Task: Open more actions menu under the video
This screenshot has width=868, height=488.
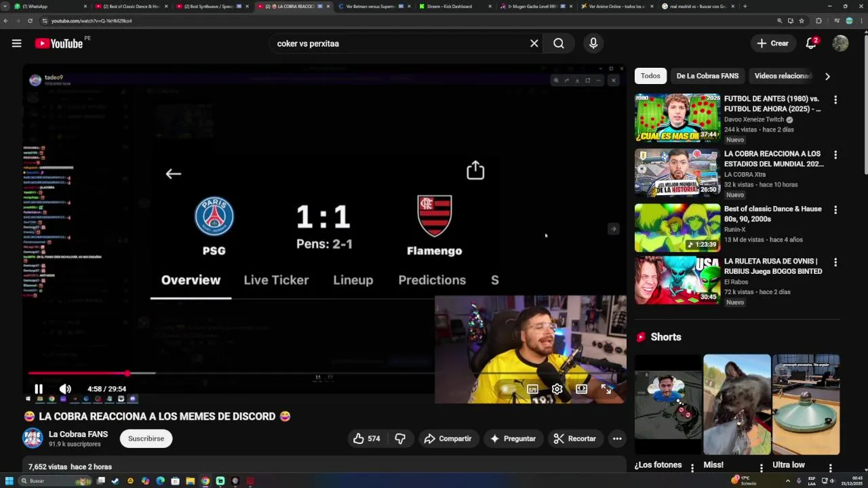Action: point(617,439)
